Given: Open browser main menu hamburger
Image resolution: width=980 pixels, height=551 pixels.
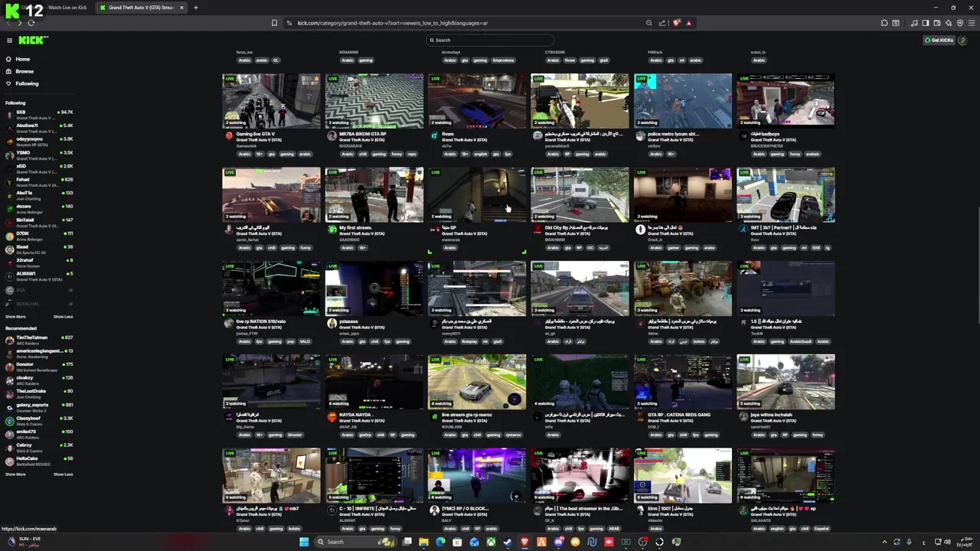Looking at the screenshot, I should tap(971, 23).
